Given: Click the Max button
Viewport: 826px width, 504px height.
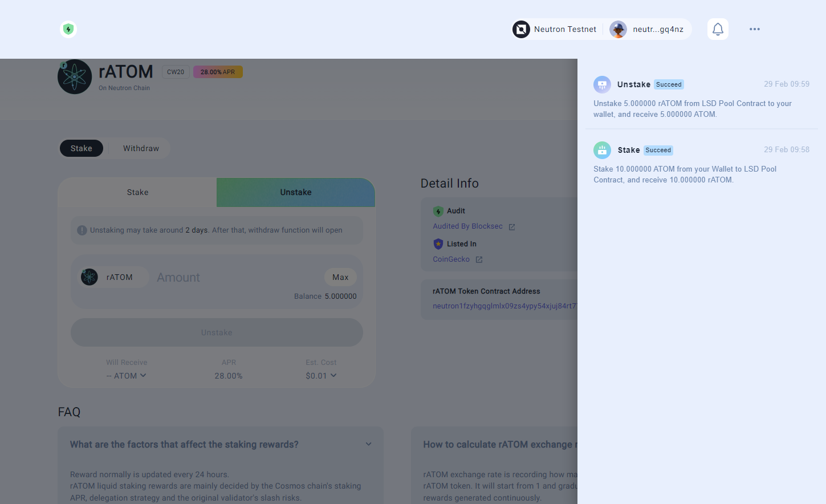Looking at the screenshot, I should [340, 277].
